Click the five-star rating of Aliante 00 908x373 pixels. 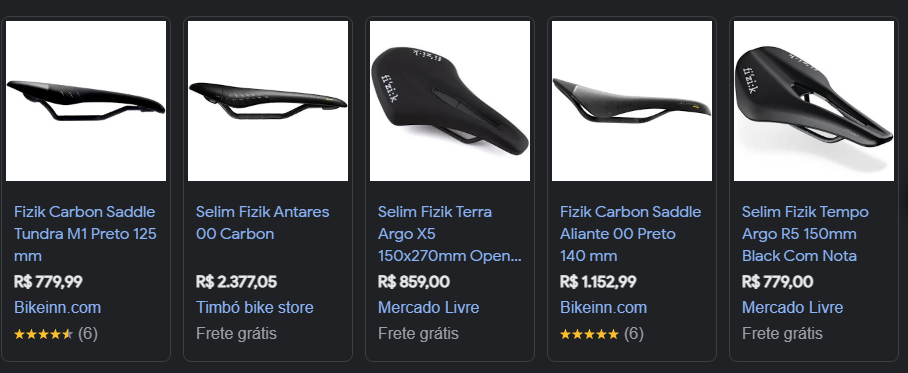click(590, 334)
